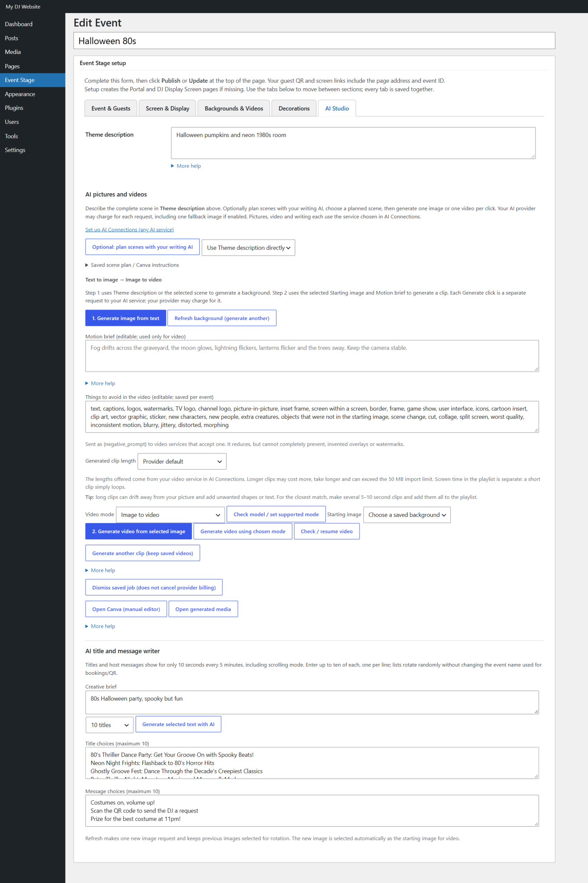The height and width of the screenshot is (883, 588).
Task: Click Check model / set supported mode
Action: [276, 514]
